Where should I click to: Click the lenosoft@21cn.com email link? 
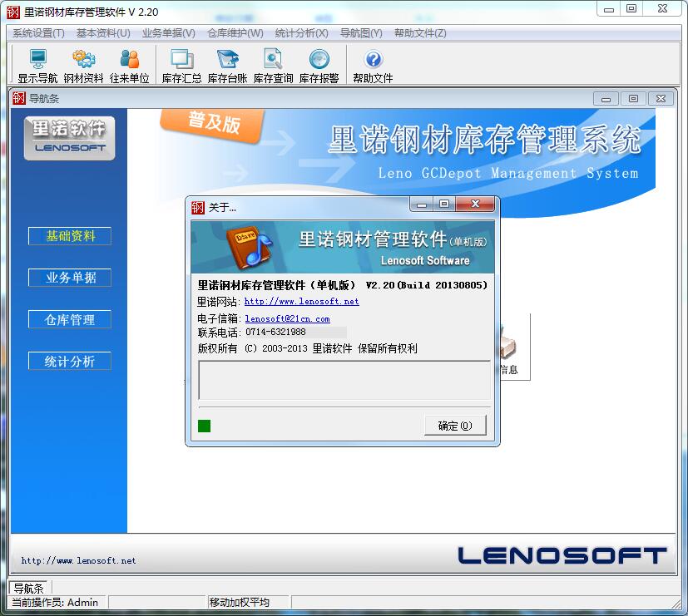pyautogui.click(x=287, y=318)
